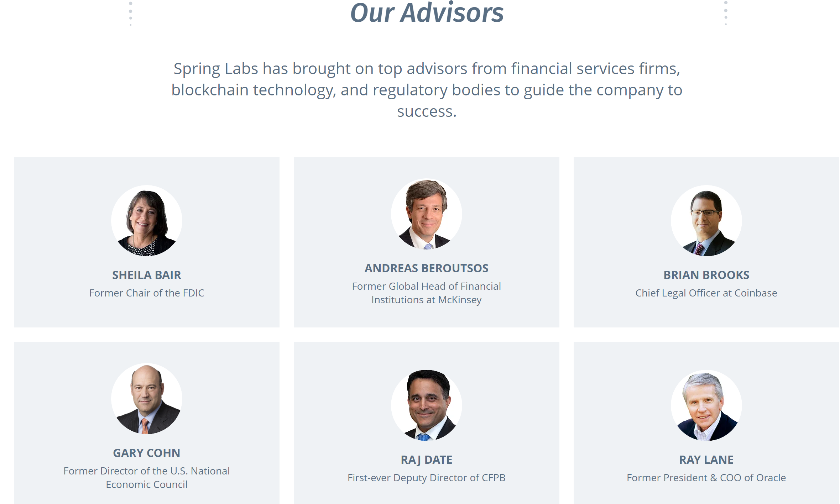Open the BRIAN BROOKS name heading
Image resolution: width=840 pixels, height=504 pixels.
click(x=706, y=275)
